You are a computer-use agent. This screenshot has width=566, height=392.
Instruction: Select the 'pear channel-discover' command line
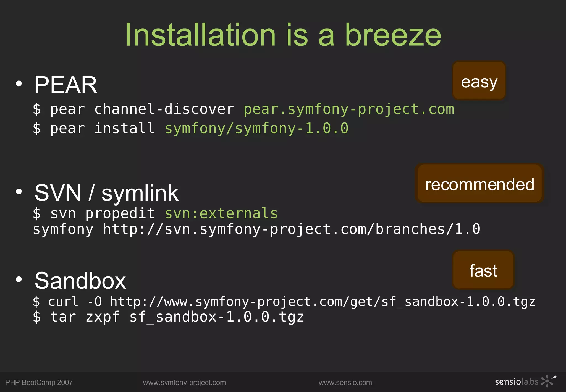[243, 109]
